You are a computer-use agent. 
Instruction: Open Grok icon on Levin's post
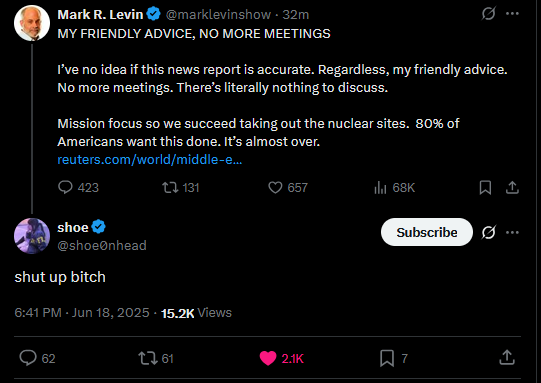pos(489,14)
